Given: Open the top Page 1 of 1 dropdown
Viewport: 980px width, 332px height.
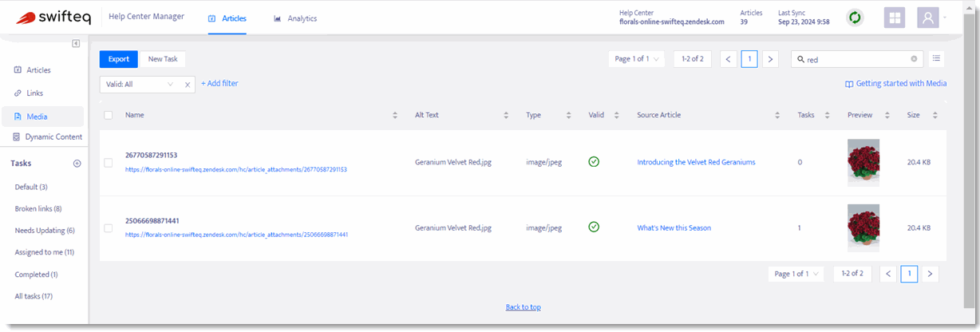Looking at the screenshot, I should pos(636,59).
